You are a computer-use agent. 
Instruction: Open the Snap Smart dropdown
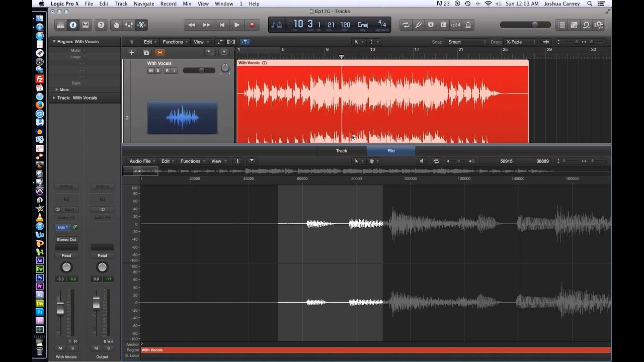(x=467, y=42)
